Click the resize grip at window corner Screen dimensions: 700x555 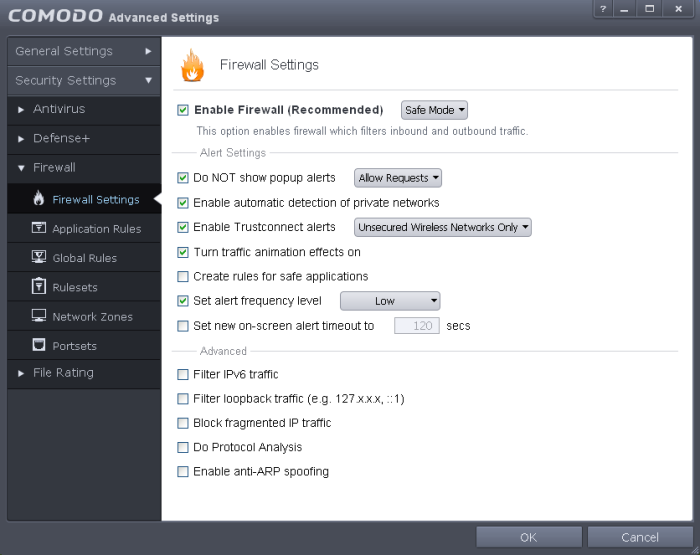tap(695, 550)
